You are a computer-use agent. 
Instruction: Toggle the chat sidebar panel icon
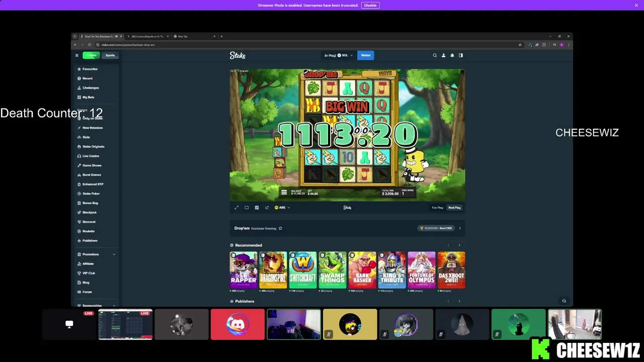tap(460, 55)
